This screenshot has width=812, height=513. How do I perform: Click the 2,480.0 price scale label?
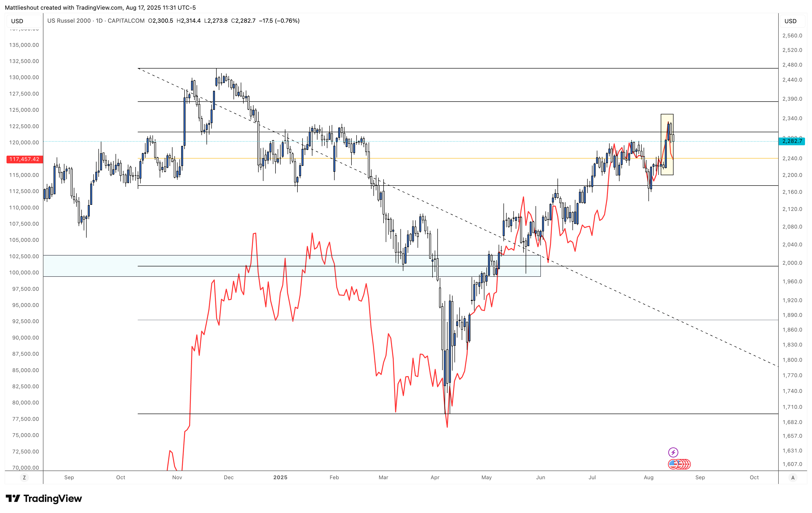click(792, 65)
